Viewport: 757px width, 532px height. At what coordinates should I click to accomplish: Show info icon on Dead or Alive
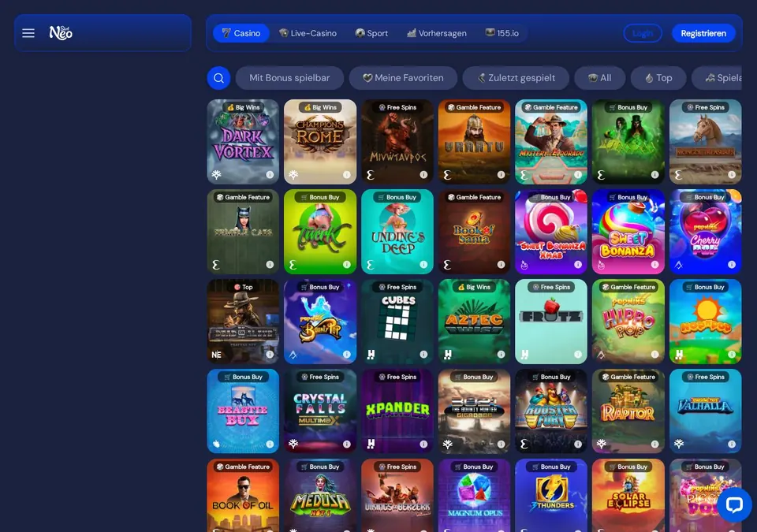pyautogui.click(x=270, y=355)
